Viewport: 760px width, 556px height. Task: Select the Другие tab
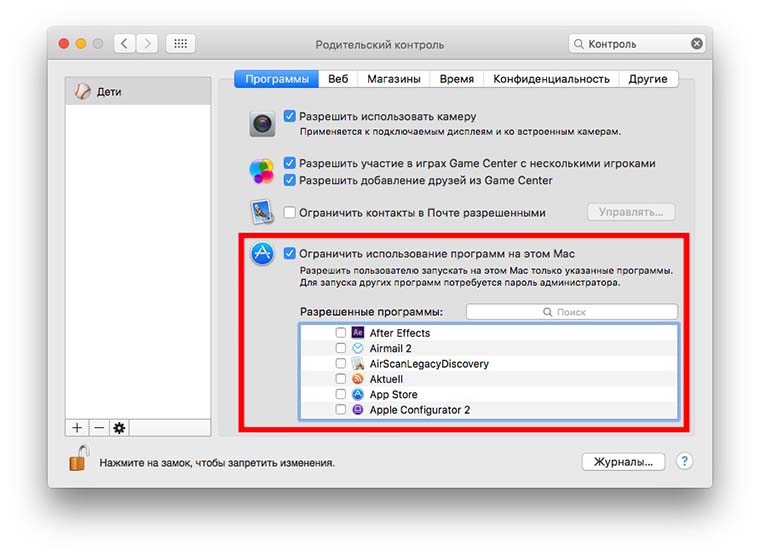[x=648, y=79]
